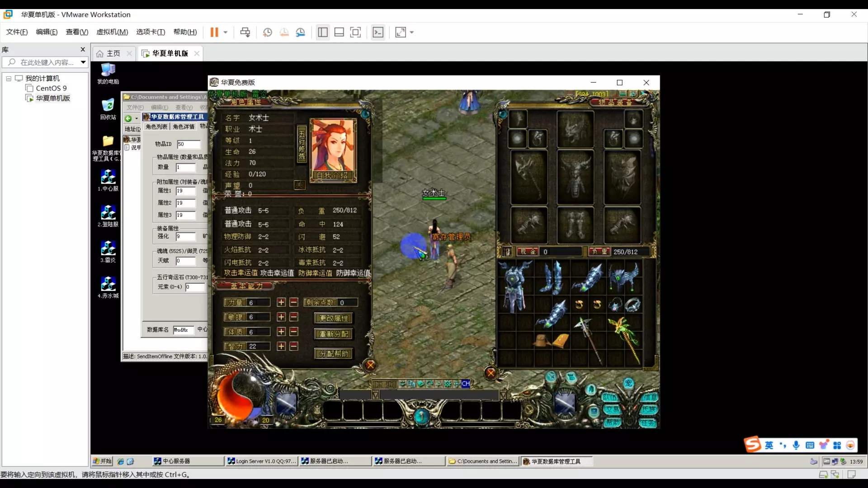Toggle the CH input mode in chat bar

coord(466,384)
